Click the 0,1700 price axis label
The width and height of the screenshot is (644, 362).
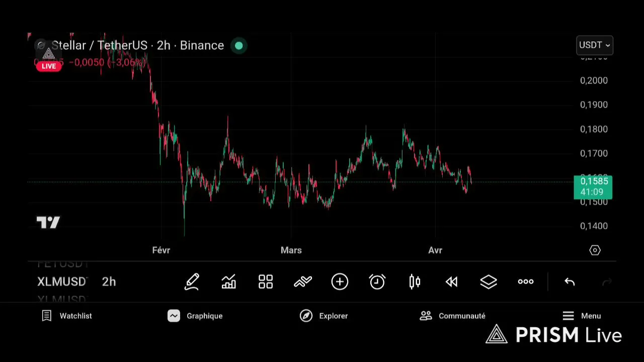(594, 153)
